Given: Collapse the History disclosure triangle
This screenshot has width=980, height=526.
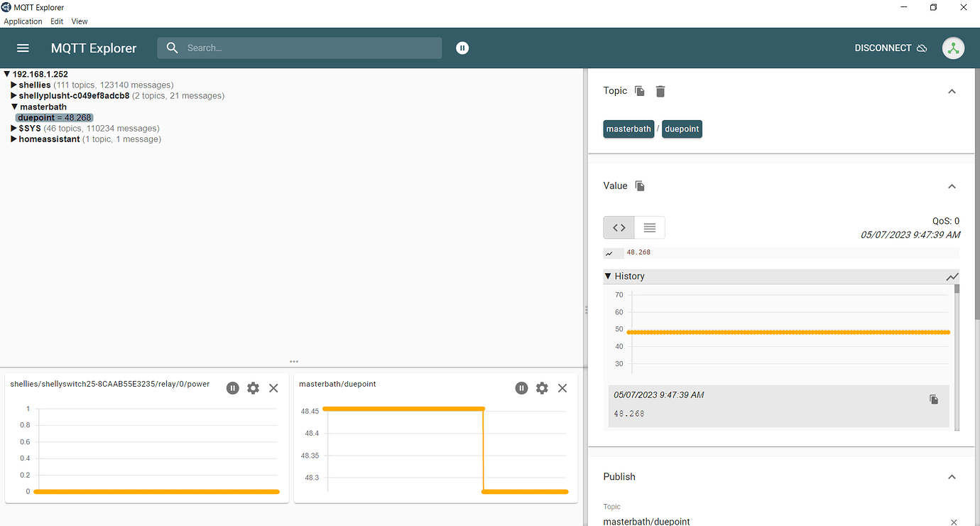Looking at the screenshot, I should click(608, 277).
